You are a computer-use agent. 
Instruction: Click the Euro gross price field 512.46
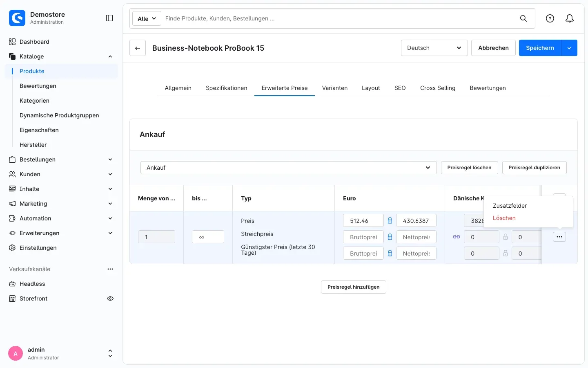click(363, 221)
